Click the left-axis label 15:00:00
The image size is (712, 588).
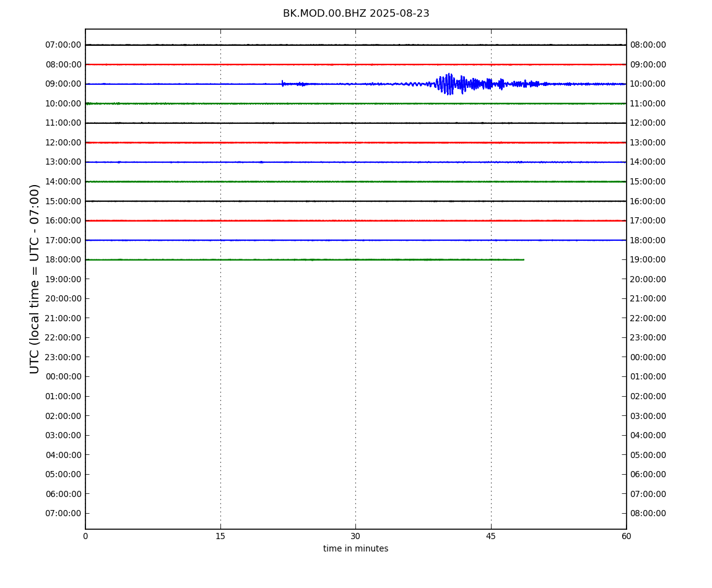[63, 201]
